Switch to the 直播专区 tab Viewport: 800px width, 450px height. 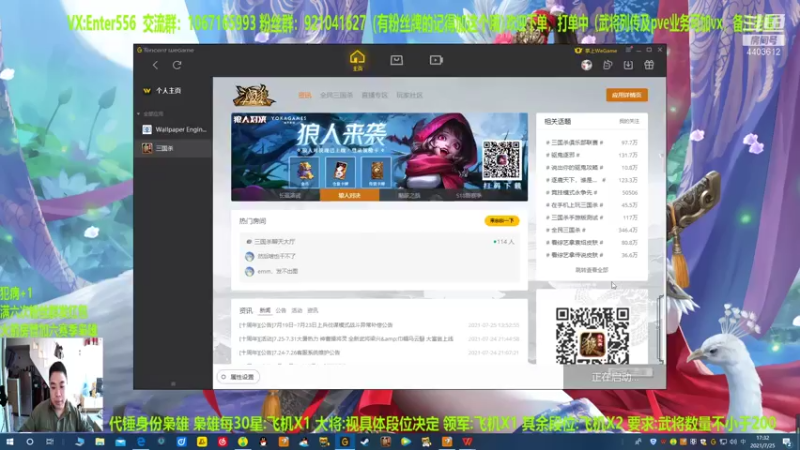(374, 95)
